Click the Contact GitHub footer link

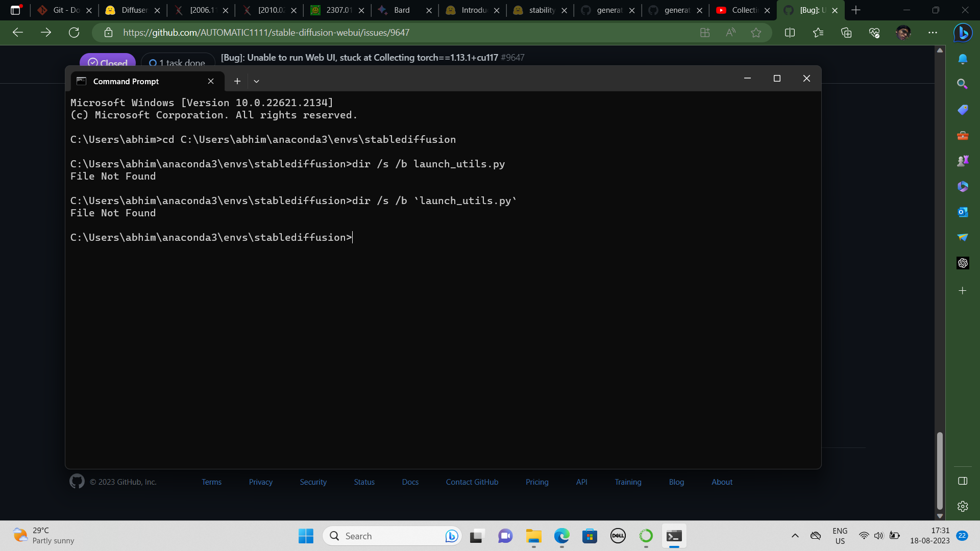(x=472, y=482)
